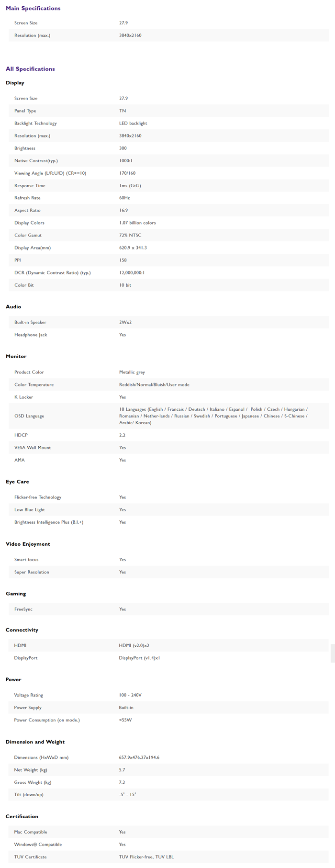335x868 pixels.
Task: Click the DCR (Dynamic Contrast Ratio) label
Action: 52,272
